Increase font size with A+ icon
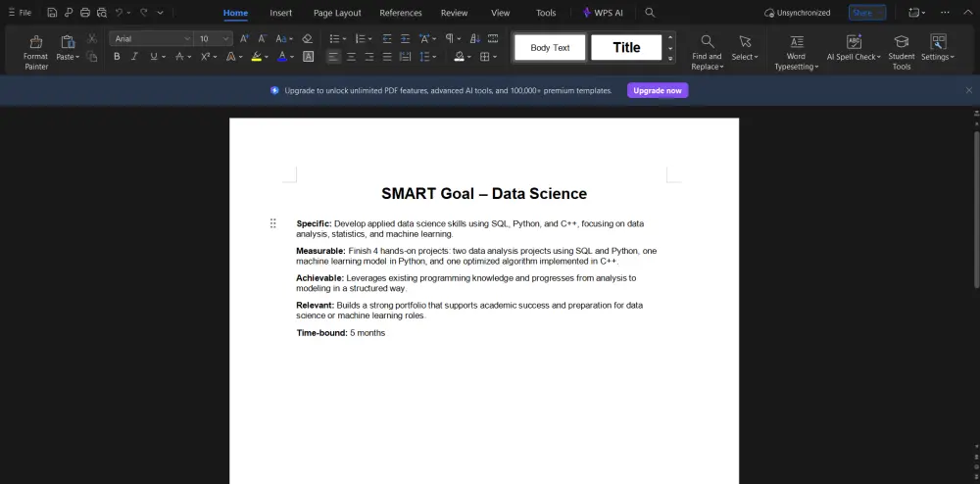980x484 pixels. click(x=244, y=39)
